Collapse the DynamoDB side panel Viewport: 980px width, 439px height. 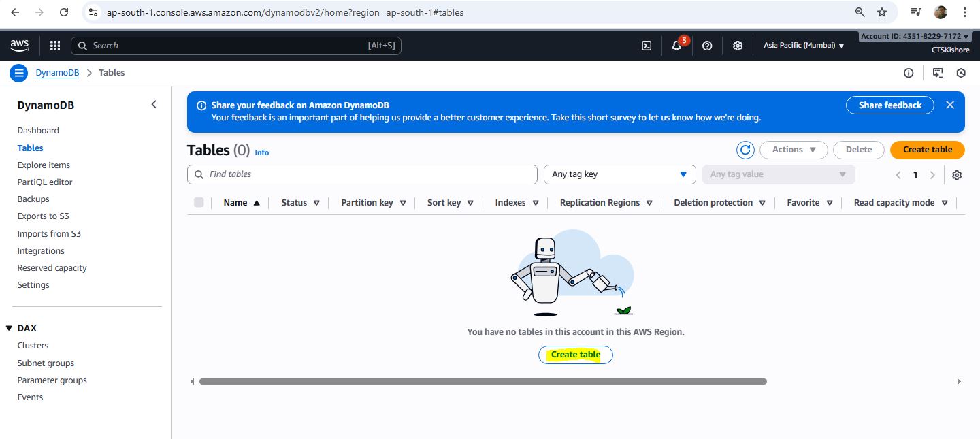(154, 104)
